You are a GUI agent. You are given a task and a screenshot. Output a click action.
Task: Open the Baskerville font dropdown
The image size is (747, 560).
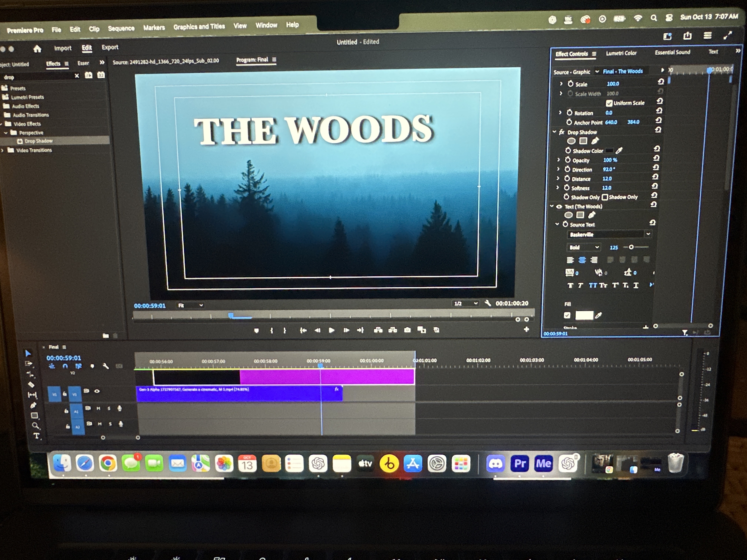click(x=648, y=234)
